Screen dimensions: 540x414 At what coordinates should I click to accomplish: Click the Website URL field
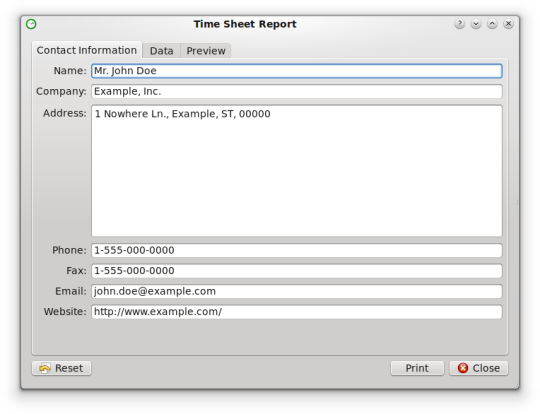coord(297,312)
